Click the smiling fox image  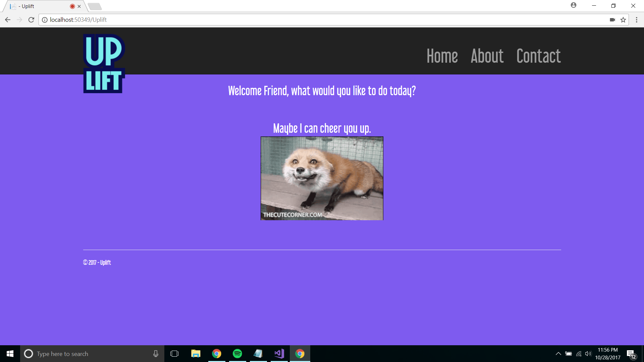322,178
